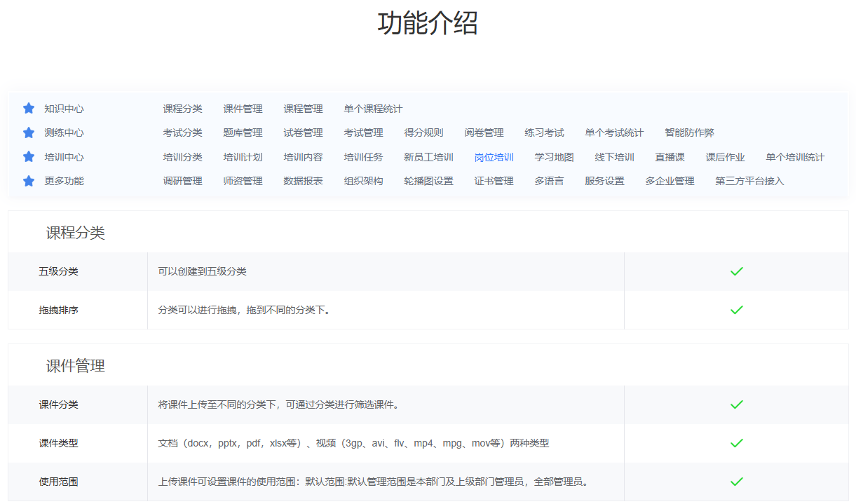Viewport: 856px width, 504px height.
Task: Click the 直播课 link
Action: click(669, 156)
